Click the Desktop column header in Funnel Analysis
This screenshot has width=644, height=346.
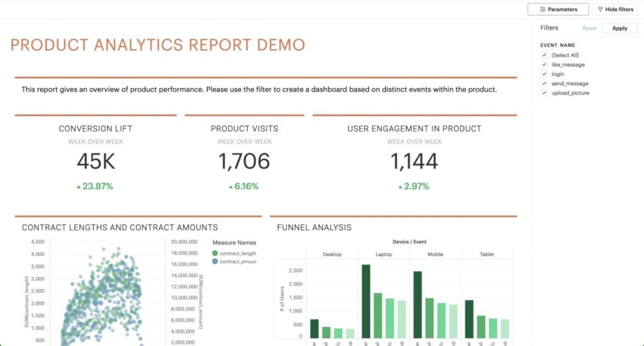(332, 254)
